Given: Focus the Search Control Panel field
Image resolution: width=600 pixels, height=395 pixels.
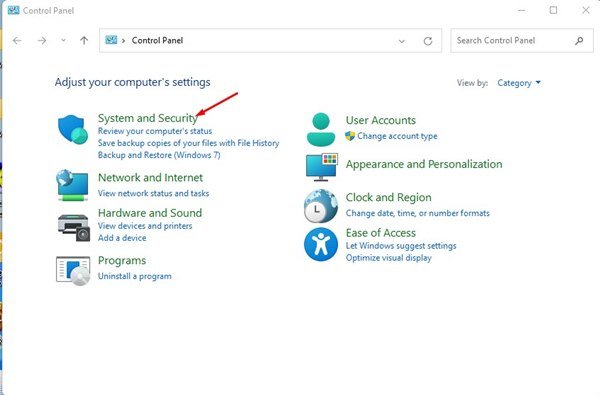Looking at the screenshot, I should tap(522, 41).
